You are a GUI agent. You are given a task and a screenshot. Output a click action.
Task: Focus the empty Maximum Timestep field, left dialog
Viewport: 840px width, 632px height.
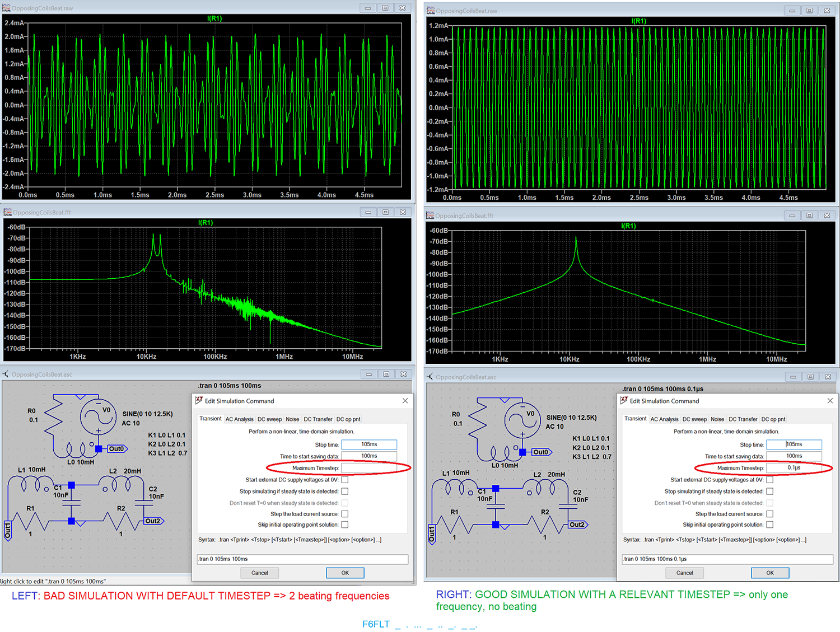(x=369, y=468)
